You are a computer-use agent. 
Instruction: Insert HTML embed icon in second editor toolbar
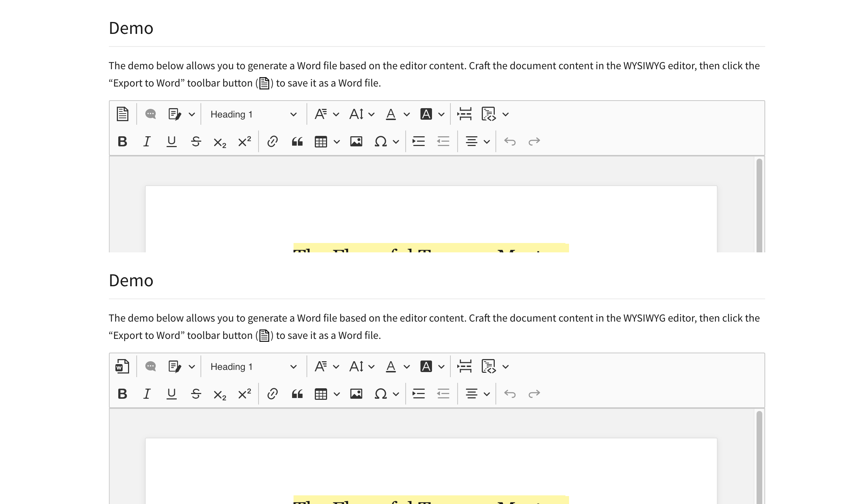[489, 367]
